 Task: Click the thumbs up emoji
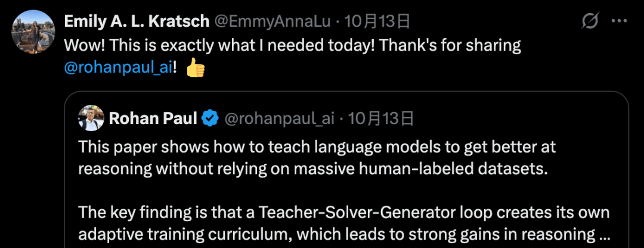[x=196, y=69]
